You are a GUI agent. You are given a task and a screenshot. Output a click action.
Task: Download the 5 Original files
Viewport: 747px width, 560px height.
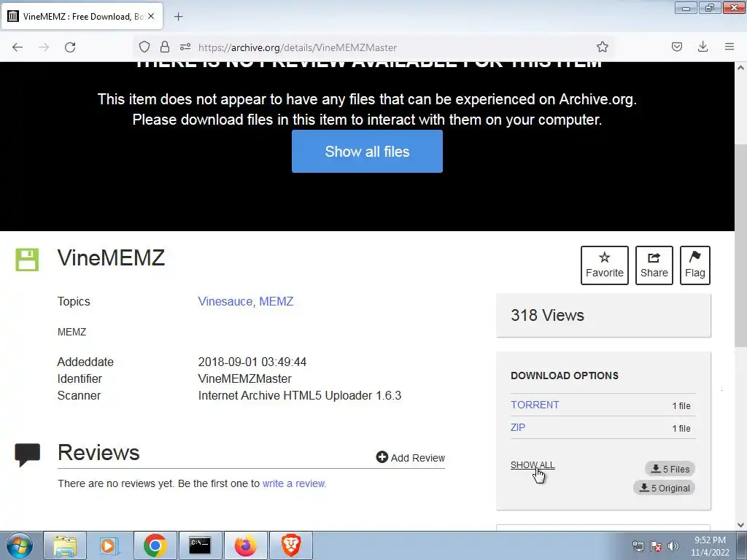tap(664, 488)
